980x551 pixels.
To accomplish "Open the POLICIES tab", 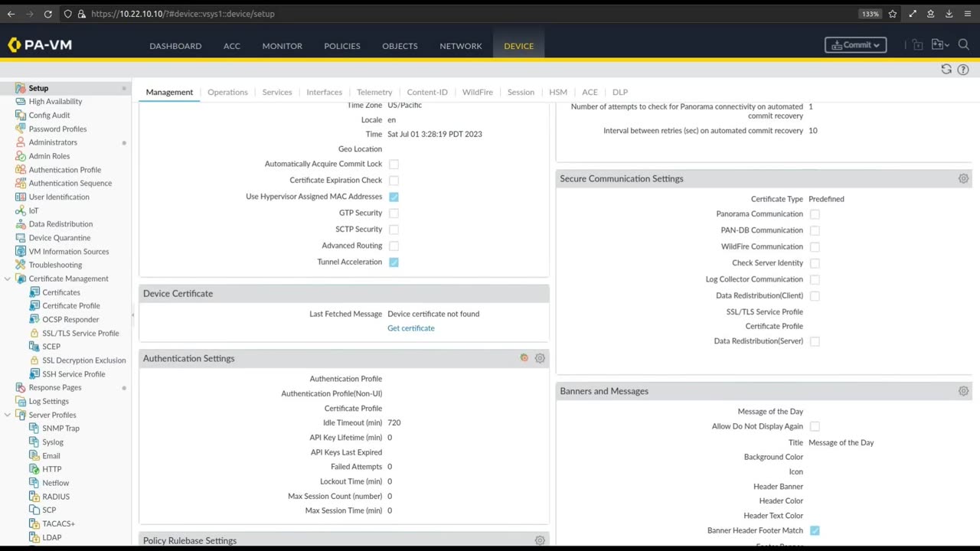I will 341,46.
